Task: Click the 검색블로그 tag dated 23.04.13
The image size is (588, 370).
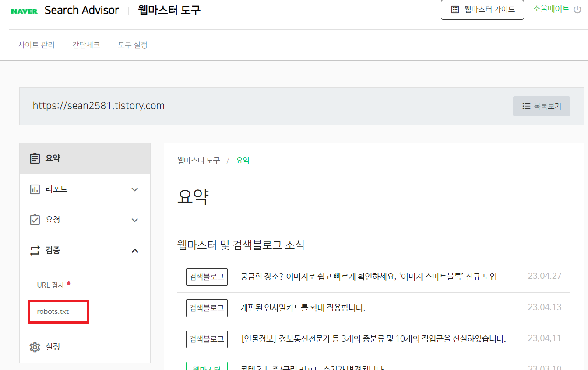Action: (x=207, y=308)
